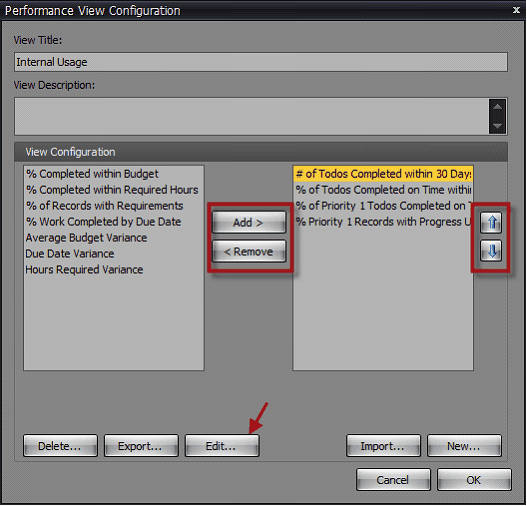This screenshot has height=506, width=527.
Task: Open the Edit... dialog
Action: point(222,446)
